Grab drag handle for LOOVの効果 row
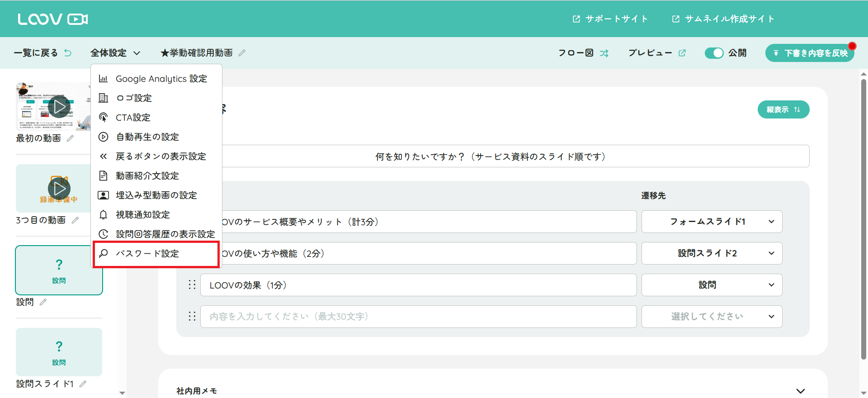 (192, 284)
